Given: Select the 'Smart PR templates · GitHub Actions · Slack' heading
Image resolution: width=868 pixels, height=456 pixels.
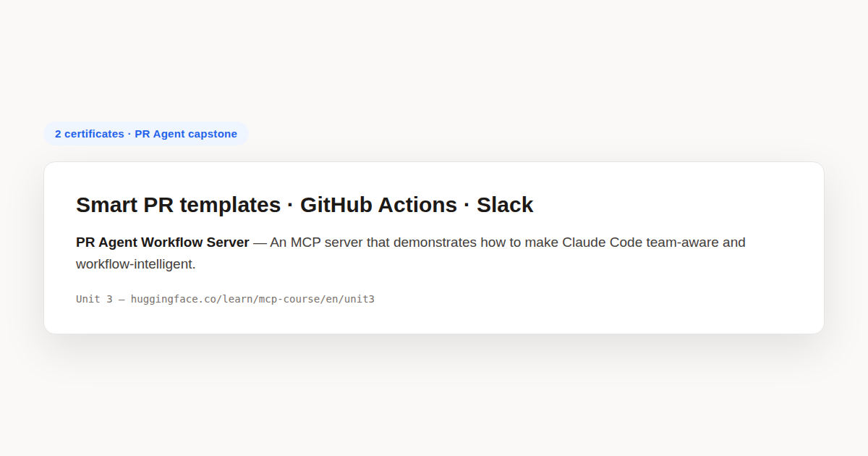Looking at the screenshot, I should click(305, 205).
